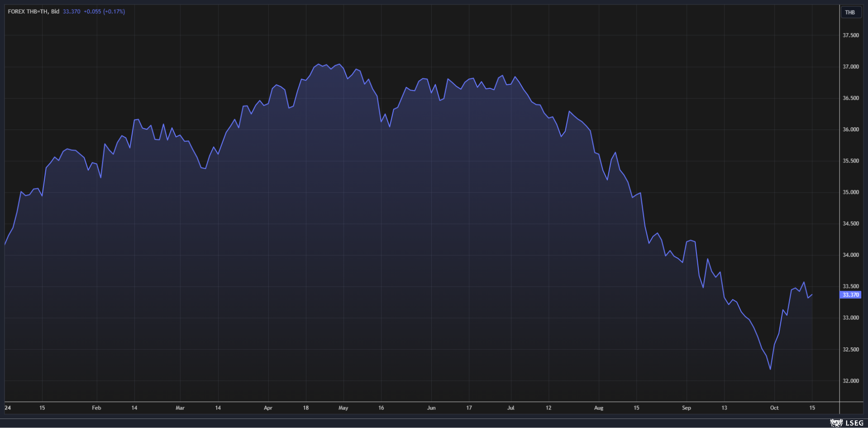Click the 13 date label on axis
868x428 pixels.
pos(724,408)
